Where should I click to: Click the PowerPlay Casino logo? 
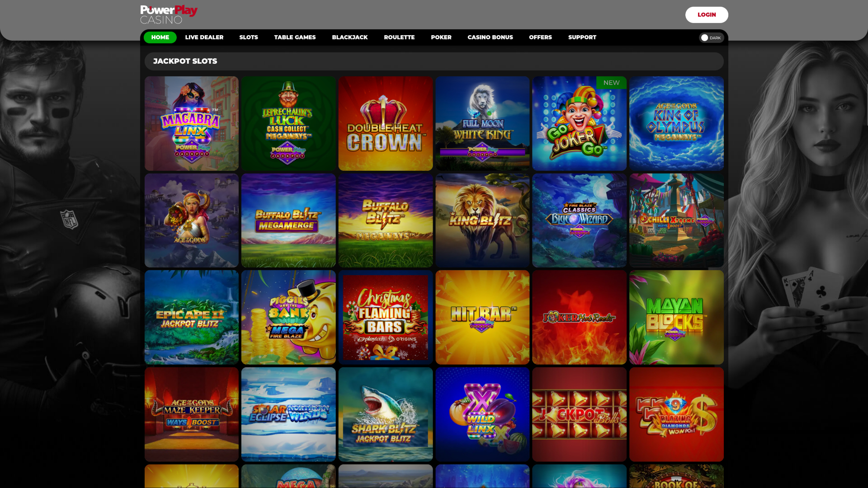pos(169,14)
